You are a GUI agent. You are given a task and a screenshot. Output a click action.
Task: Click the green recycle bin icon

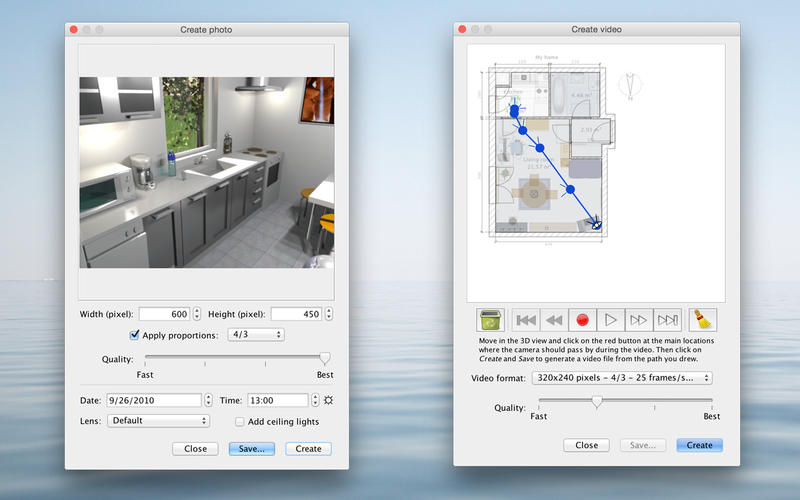(489, 320)
